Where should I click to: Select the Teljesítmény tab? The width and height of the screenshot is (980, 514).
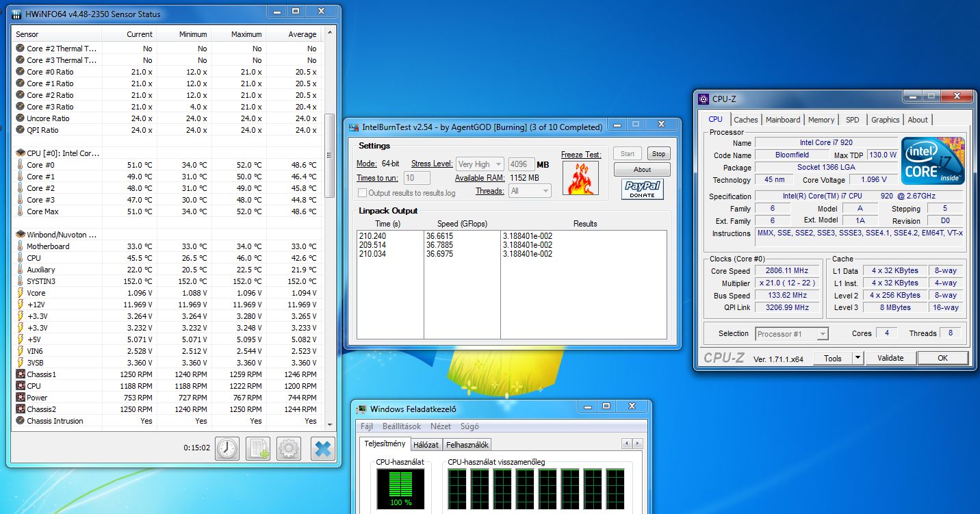point(385,444)
